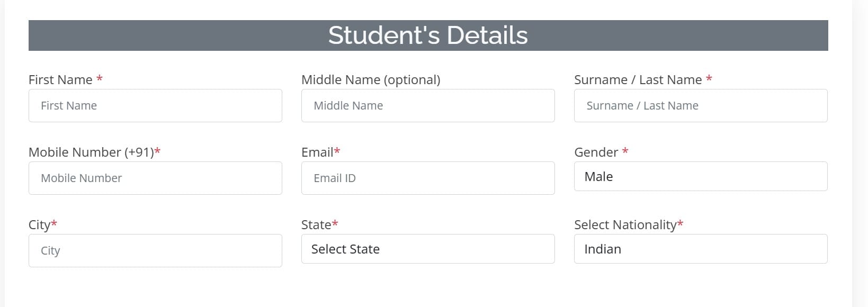Click the "City" label above the field
Viewport: 868px width, 307px height.
pyautogui.click(x=39, y=225)
